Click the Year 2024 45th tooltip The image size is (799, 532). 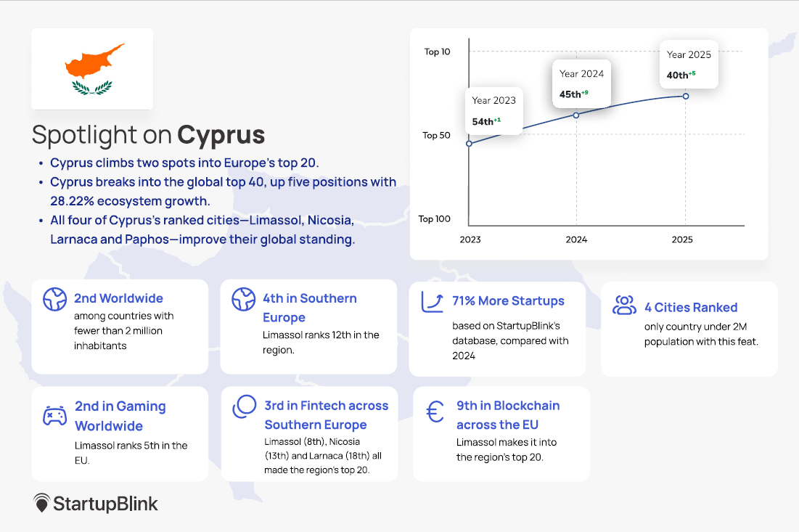coord(581,83)
